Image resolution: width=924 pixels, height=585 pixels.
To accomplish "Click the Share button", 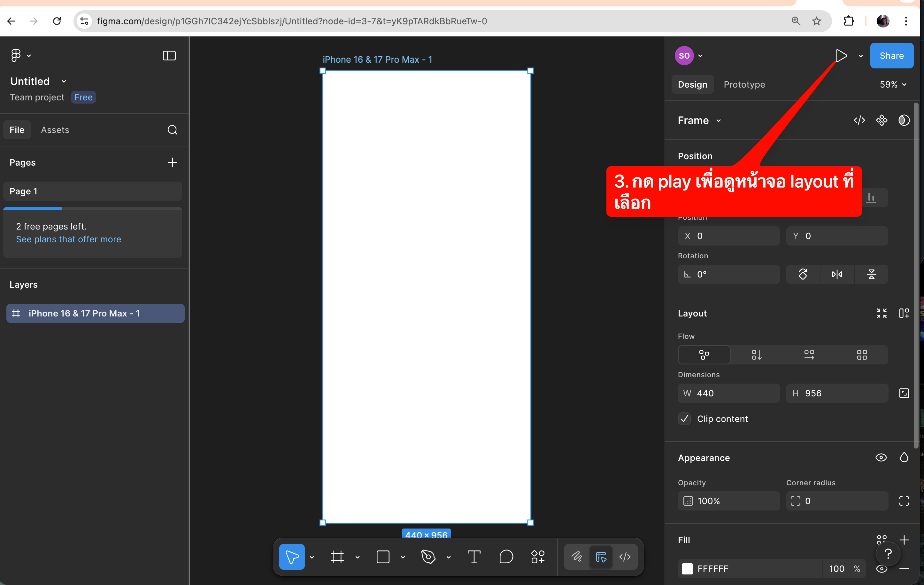I will 891,56.
